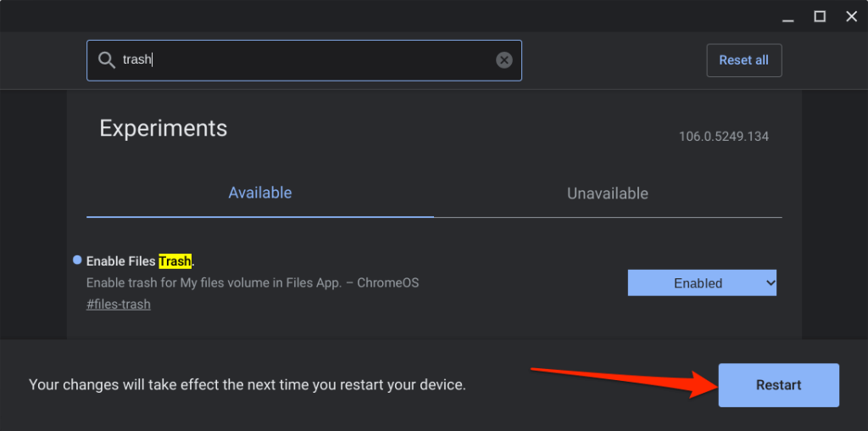Click the Experiments heading

pos(164,128)
